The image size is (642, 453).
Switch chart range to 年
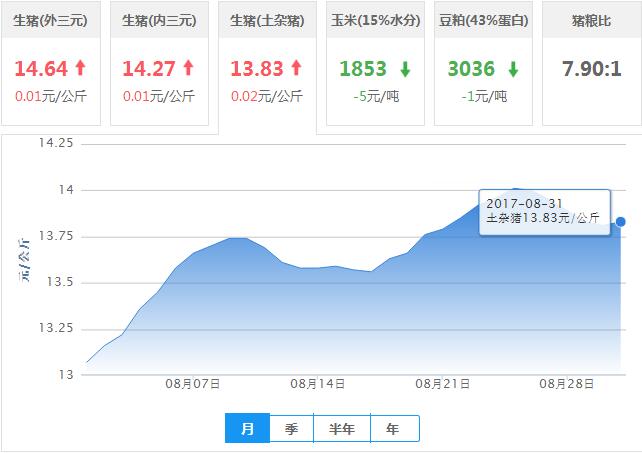click(395, 428)
